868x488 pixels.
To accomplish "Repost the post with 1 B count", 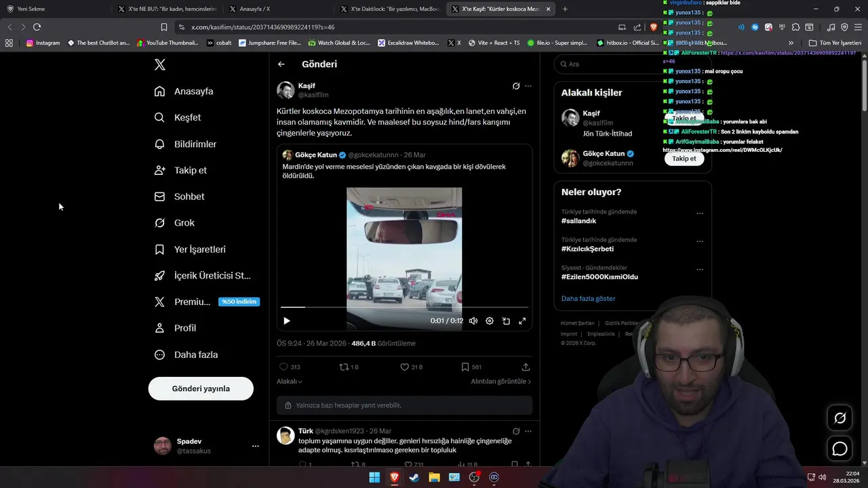I will pyautogui.click(x=349, y=367).
